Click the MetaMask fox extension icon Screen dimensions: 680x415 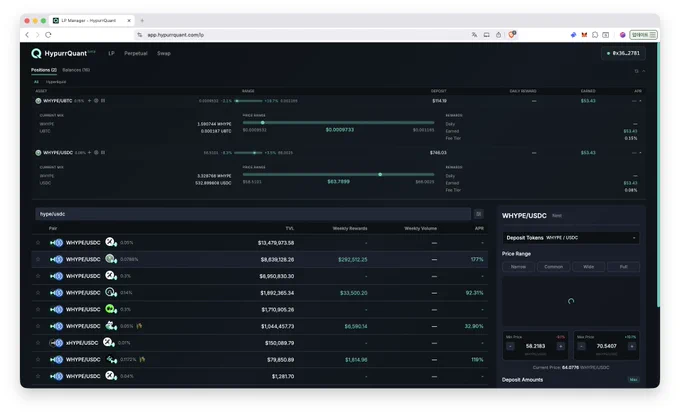[x=584, y=35]
